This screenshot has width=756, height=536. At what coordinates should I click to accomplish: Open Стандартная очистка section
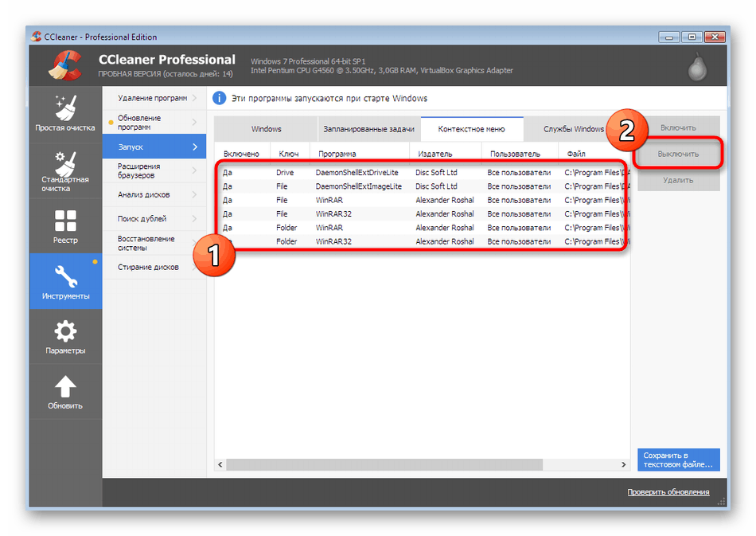click(x=65, y=170)
